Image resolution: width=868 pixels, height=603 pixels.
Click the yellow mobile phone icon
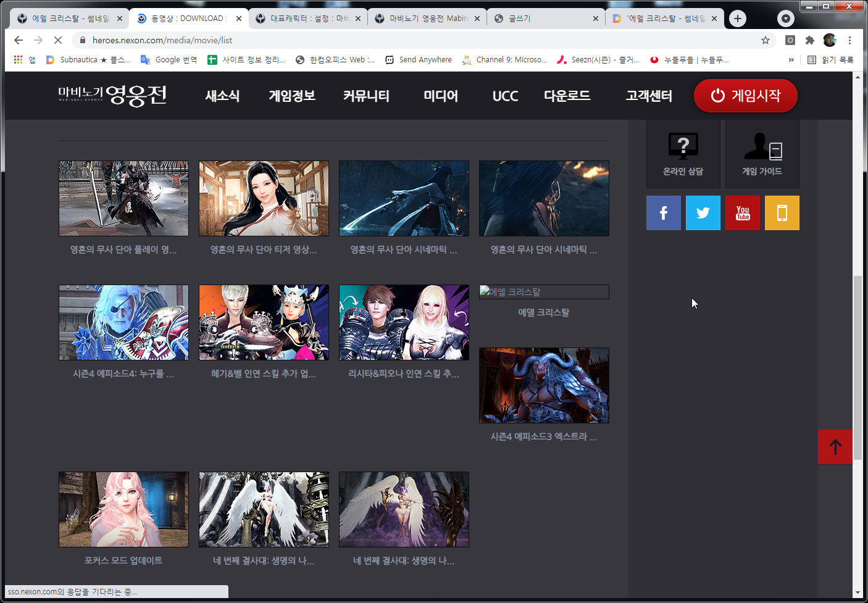point(782,213)
